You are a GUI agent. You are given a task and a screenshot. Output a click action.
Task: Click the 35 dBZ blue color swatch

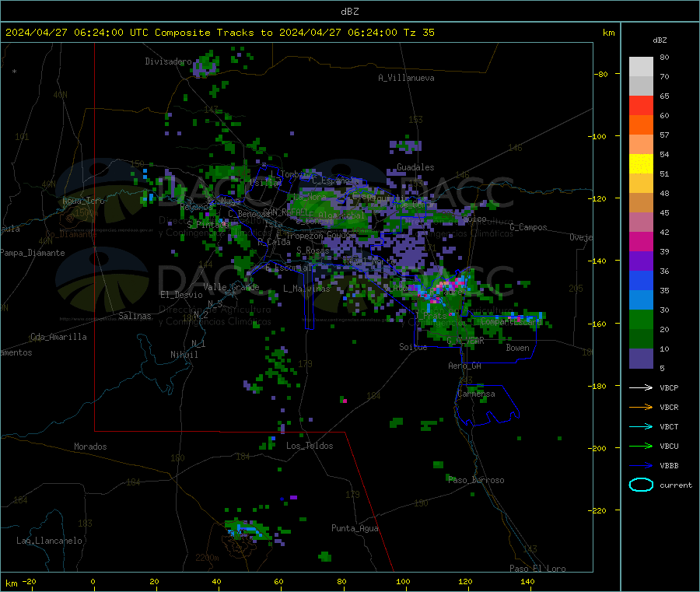click(x=641, y=280)
